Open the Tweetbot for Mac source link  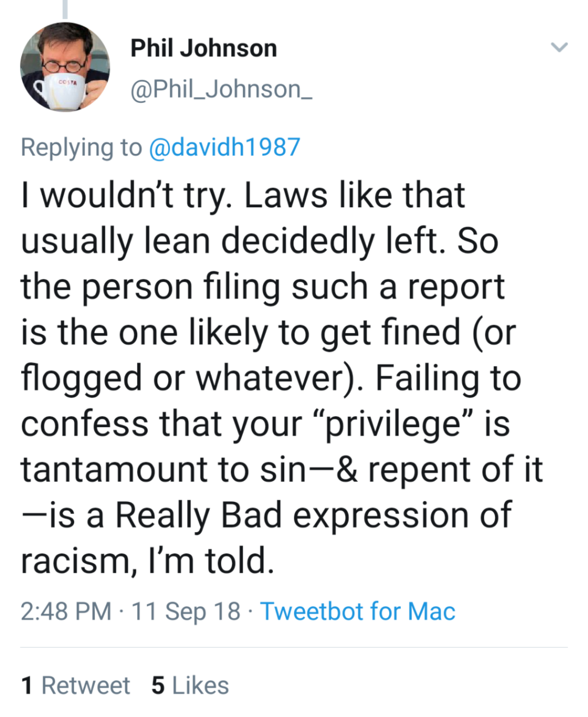pos(358,611)
